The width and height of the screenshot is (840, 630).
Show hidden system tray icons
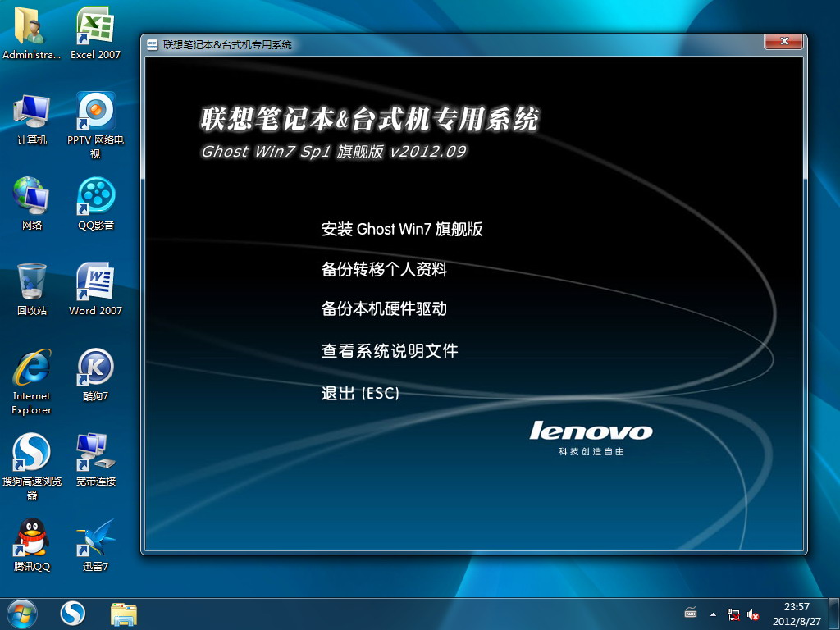click(713, 614)
